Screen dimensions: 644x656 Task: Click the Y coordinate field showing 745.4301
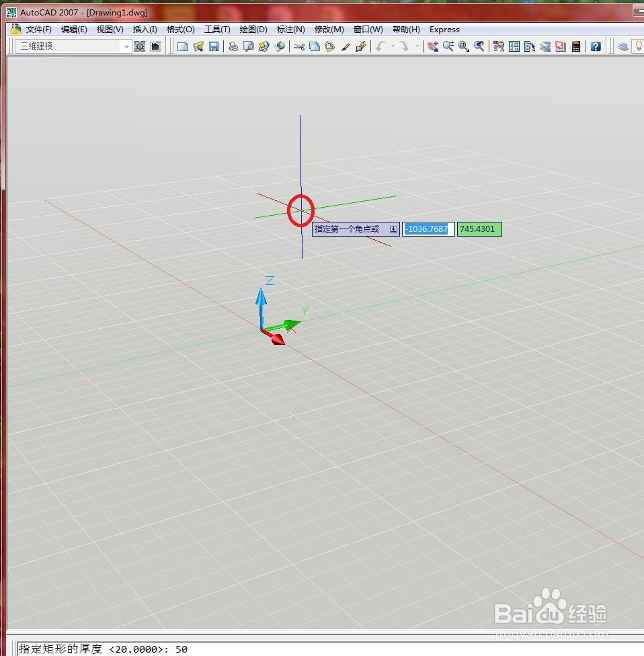click(479, 229)
